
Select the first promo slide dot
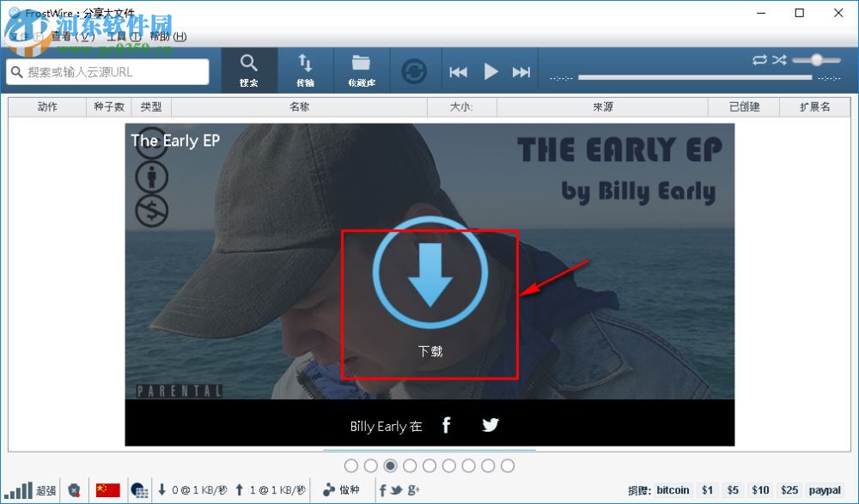coord(351,465)
